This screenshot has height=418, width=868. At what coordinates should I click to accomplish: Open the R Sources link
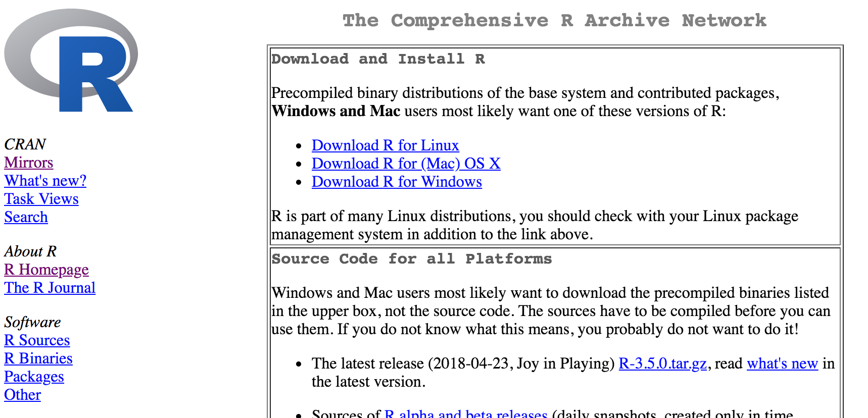point(37,340)
